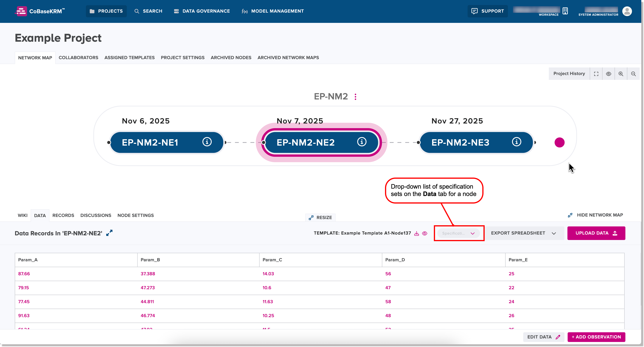Zoom out of the network map
Screen dimensions: 644x347
tap(634, 73)
